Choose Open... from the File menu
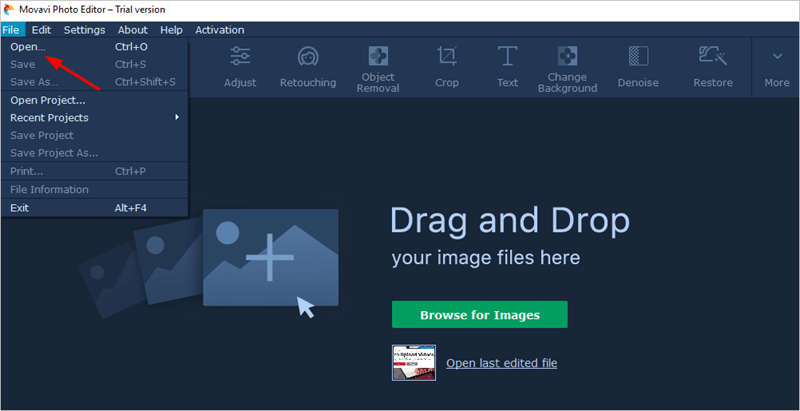 click(94, 47)
